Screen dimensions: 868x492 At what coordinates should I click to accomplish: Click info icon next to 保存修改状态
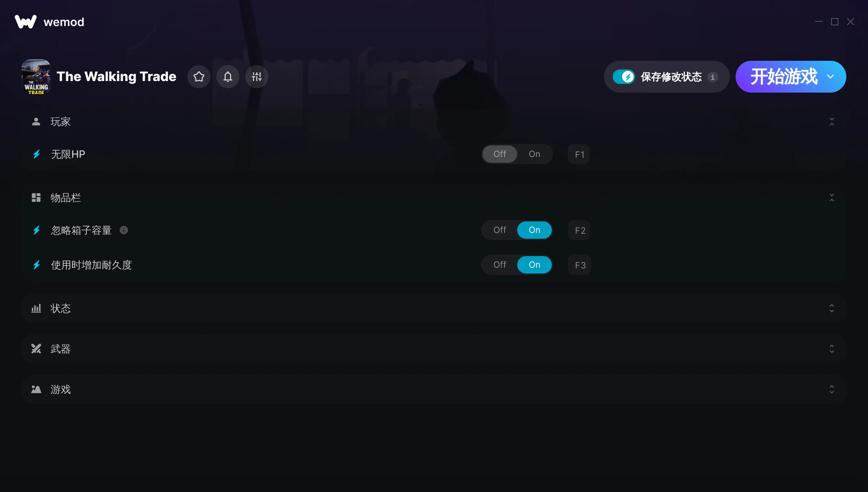(x=713, y=77)
